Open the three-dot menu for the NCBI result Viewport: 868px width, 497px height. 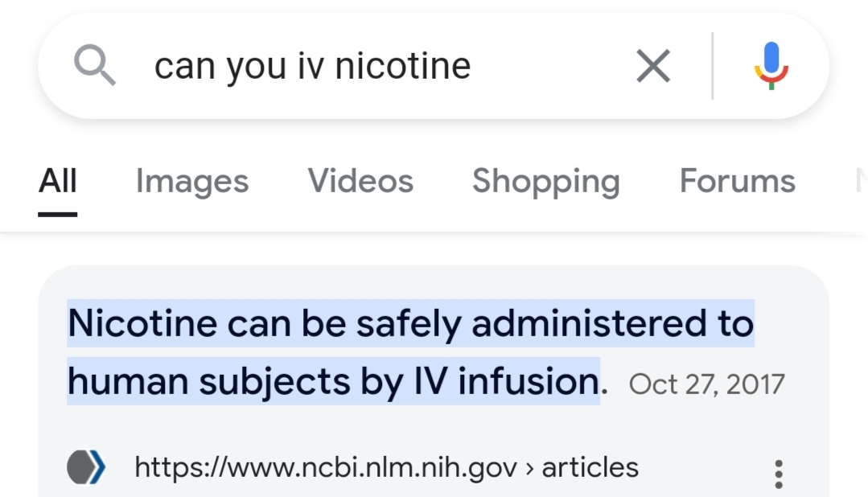coord(779,474)
